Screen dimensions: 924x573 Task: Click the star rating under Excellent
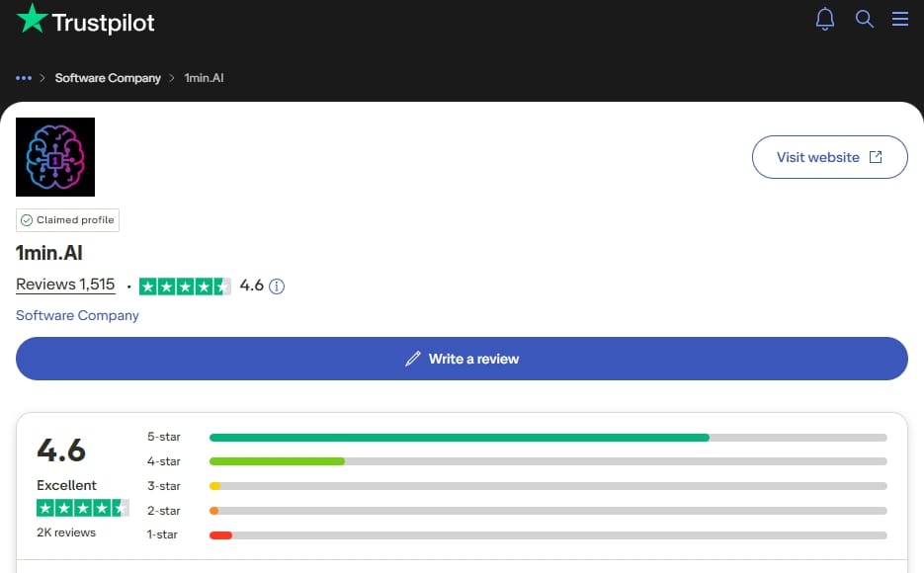(x=83, y=508)
